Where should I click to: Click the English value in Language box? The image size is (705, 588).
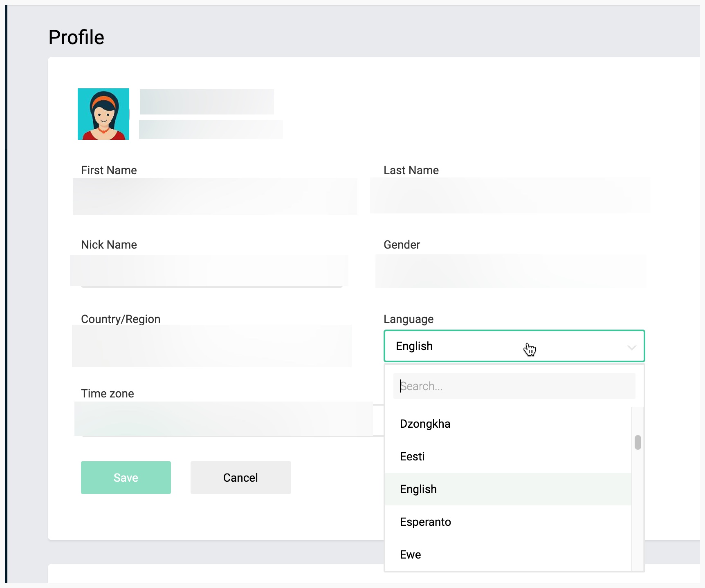pos(414,346)
